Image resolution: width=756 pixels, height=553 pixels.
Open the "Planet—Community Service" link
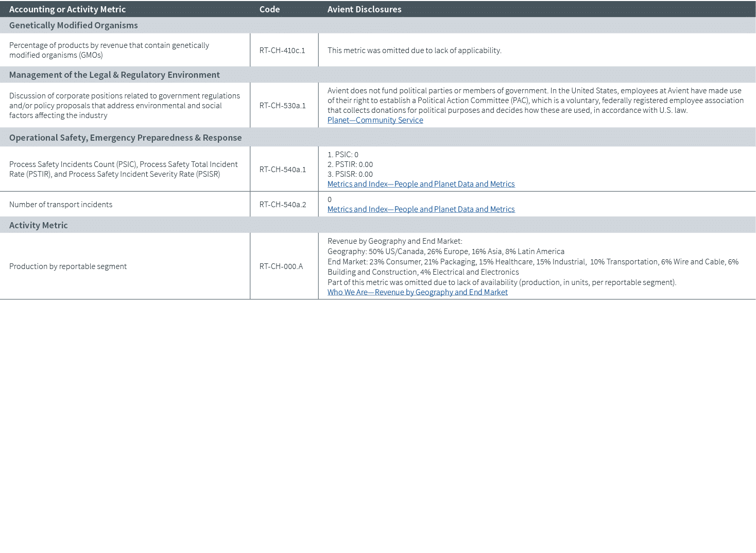coord(375,120)
